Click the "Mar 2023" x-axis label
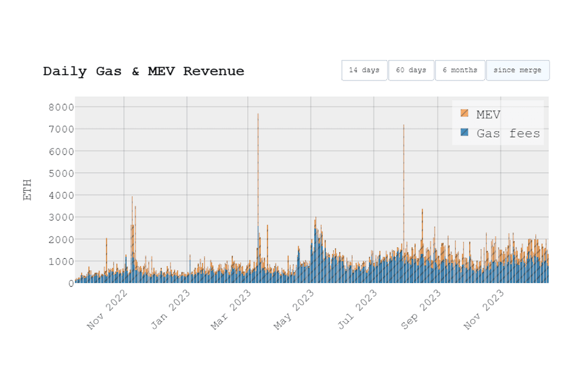This screenshot has height=392, width=588. [x=231, y=310]
